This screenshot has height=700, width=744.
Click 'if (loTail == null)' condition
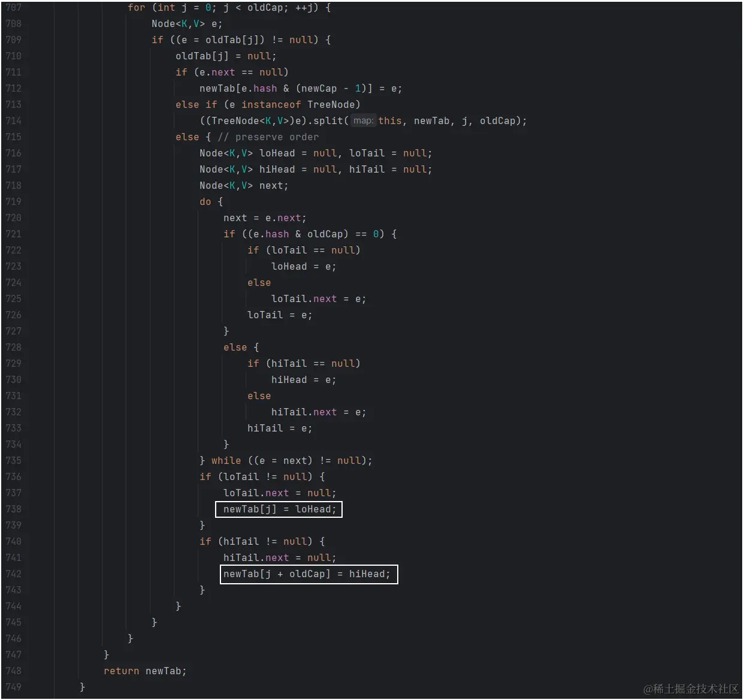[x=304, y=251]
